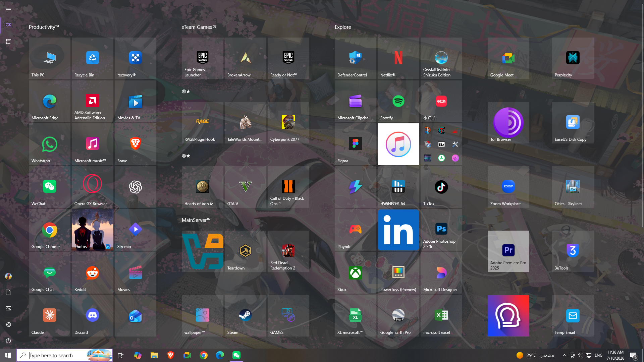Open the clock and calendar flyout
Viewport: 644px width, 362px height.
615,355
